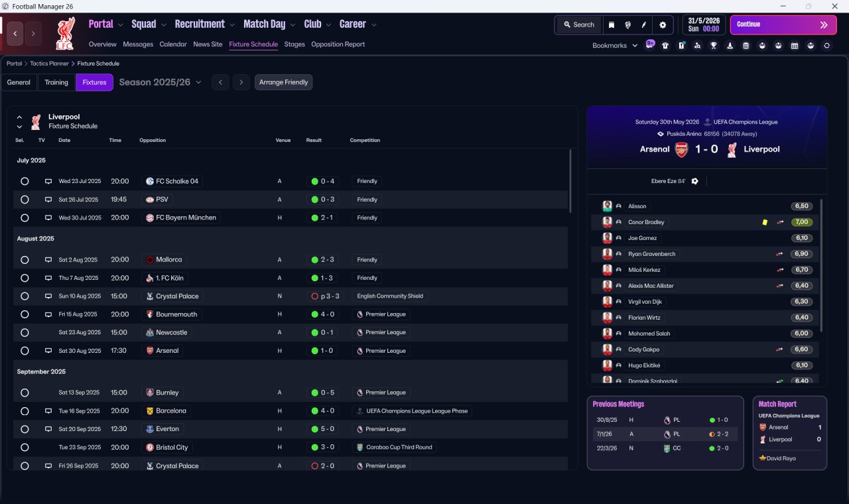The image size is (849, 504).
Task: Open the Season 2025/26 dropdown
Action: click(160, 82)
